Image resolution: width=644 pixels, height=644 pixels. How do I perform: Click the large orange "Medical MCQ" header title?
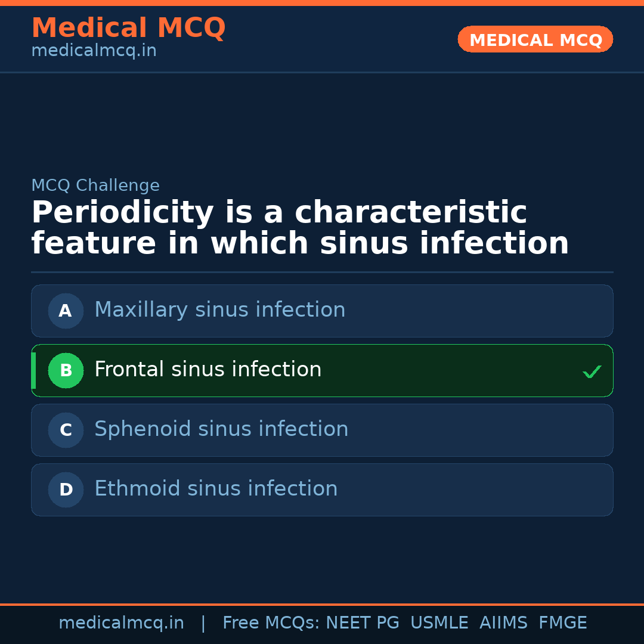(128, 28)
